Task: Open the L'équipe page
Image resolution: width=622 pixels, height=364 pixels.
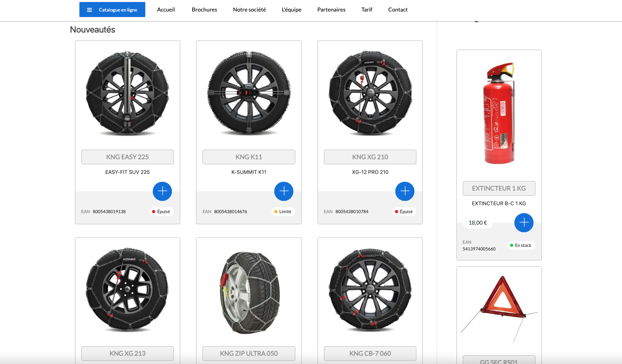Action: tap(292, 10)
